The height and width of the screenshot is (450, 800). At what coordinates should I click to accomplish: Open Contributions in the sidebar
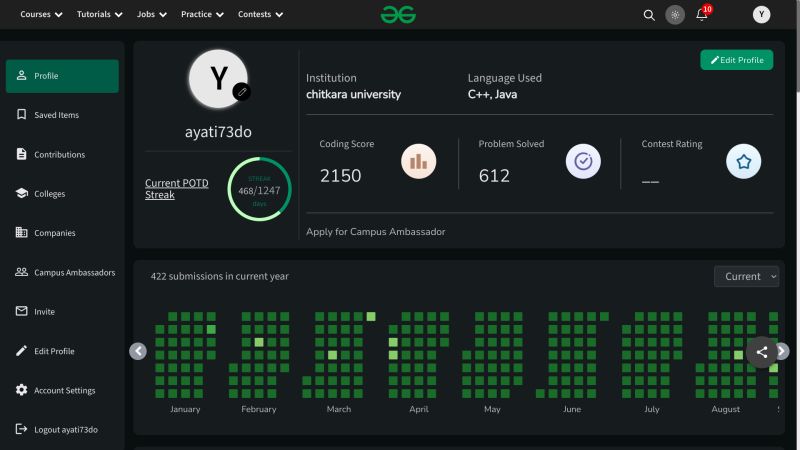coord(62,154)
